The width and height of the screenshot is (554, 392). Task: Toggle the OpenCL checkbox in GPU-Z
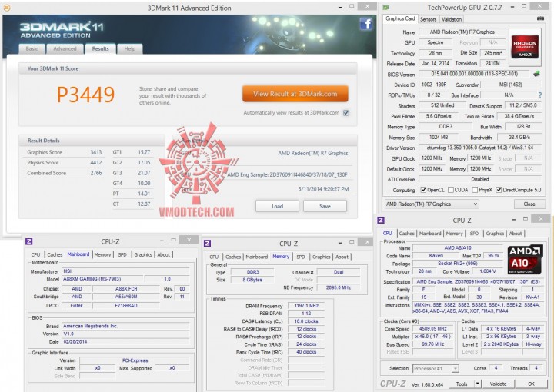[423, 190]
